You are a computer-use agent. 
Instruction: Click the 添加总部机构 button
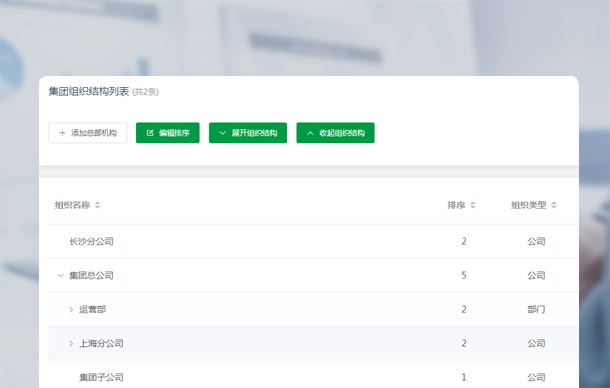(x=88, y=133)
